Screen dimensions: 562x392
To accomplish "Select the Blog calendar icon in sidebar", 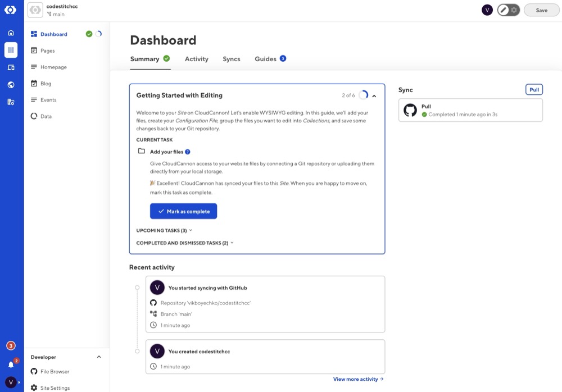I will tap(34, 83).
